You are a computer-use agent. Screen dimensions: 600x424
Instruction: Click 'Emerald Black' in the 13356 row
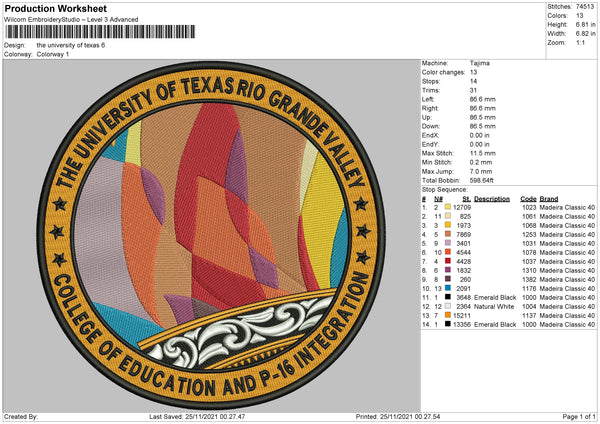click(x=495, y=324)
